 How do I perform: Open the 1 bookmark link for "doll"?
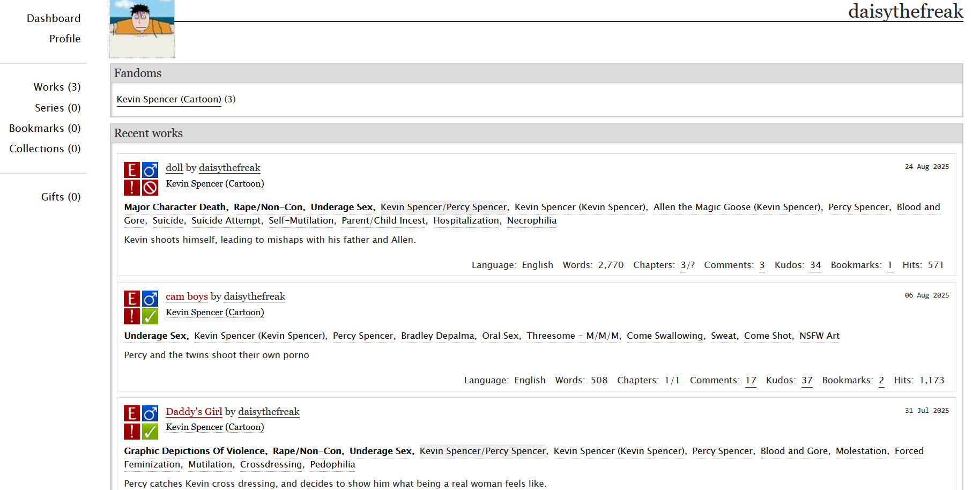pos(890,265)
